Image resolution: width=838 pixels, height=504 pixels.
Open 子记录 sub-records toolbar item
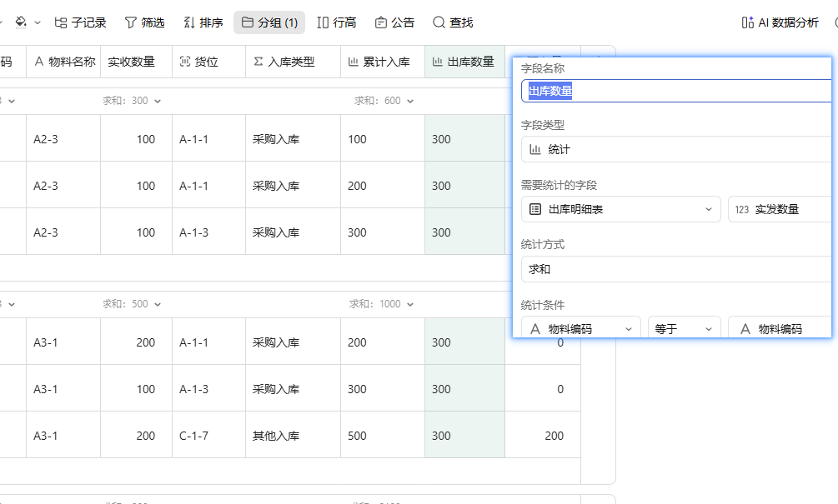click(80, 22)
